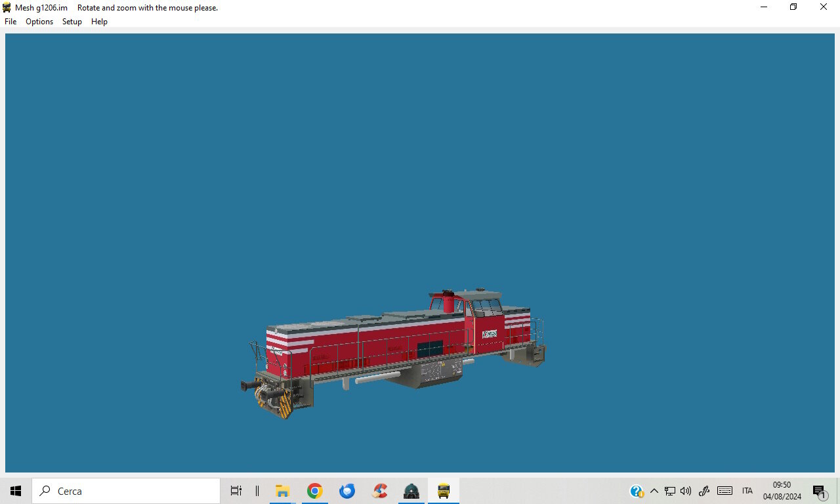Viewport: 840px width, 504px height.
Task: Open Thunderbird from the taskbar
Action: 347,491
